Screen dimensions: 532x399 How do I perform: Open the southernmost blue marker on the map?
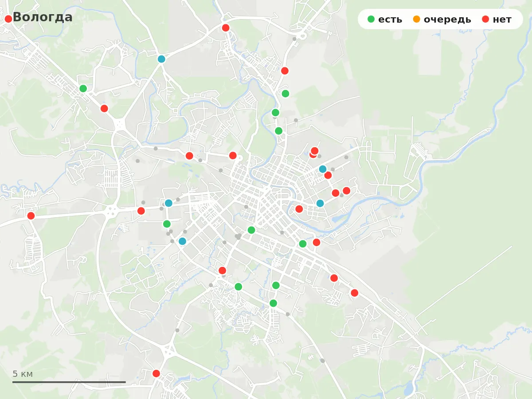click(182, 241)
